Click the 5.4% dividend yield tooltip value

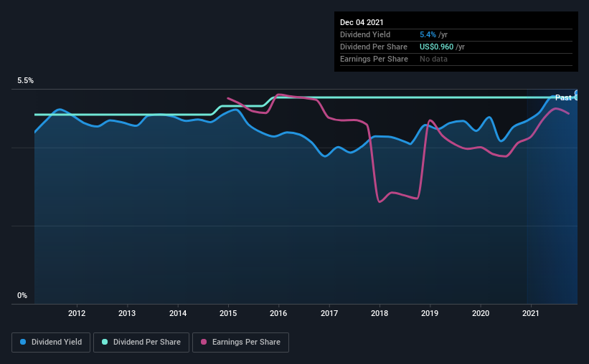[428, 34]
